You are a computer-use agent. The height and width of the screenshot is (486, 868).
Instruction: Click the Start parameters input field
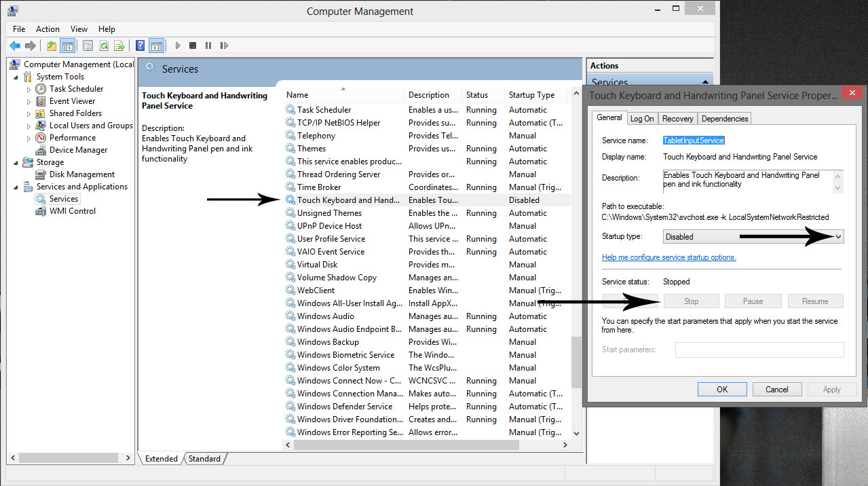pyautogui.click(x=759, y=350)
